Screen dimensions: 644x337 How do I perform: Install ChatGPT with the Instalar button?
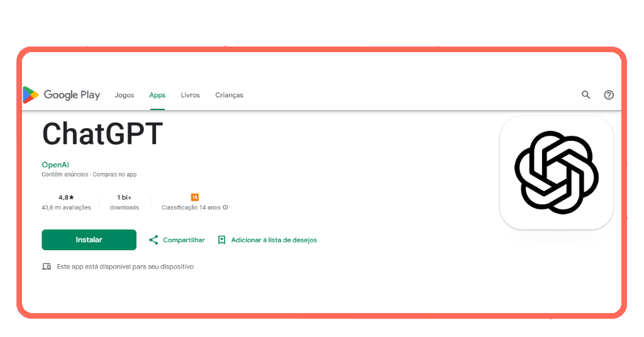tap(89, 240)
